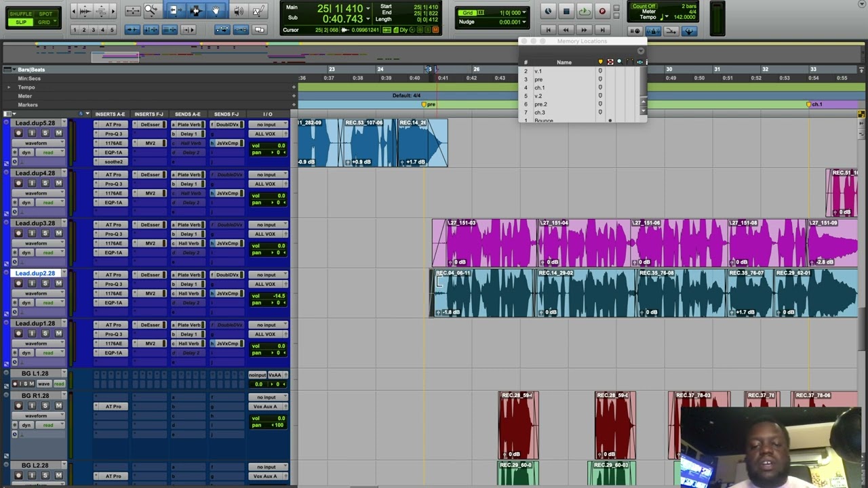Open the SENDS A-E column header
Viewport: 868px width, 488px height.
pyautogui.click(x=187, y=114)
